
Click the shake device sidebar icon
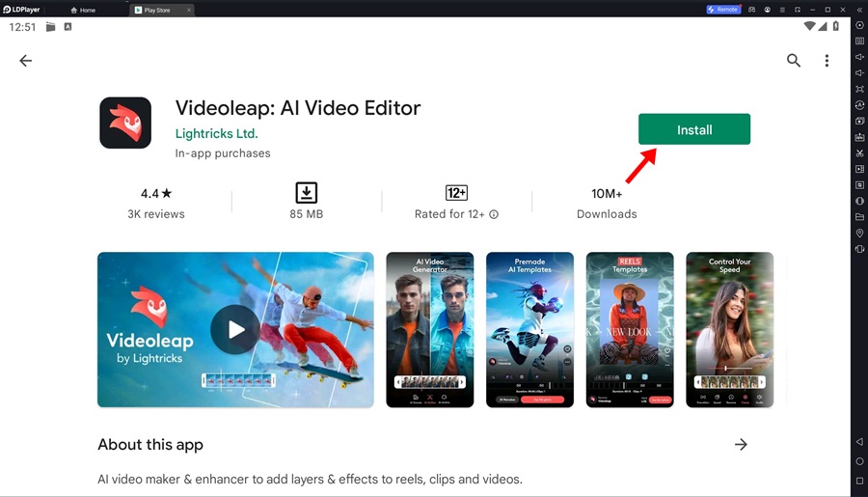859,201
